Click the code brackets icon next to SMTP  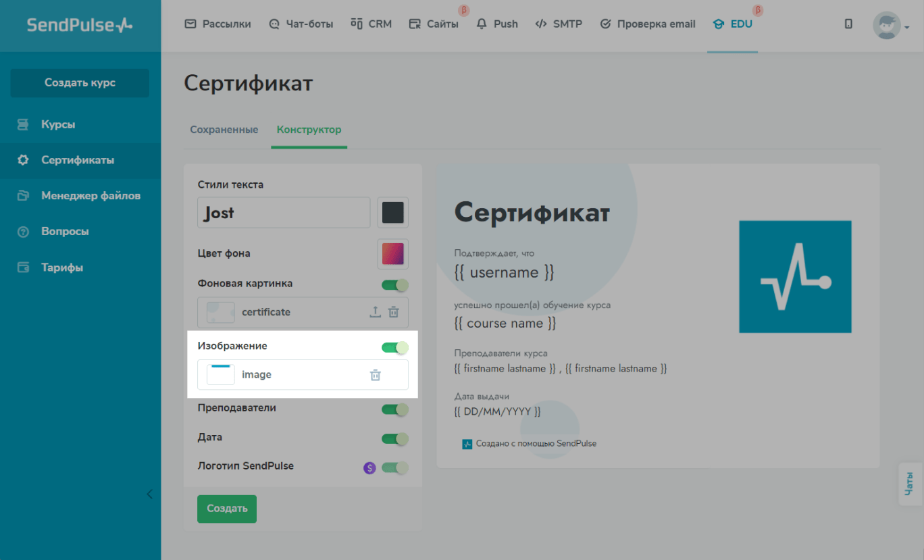click(541, 24)
